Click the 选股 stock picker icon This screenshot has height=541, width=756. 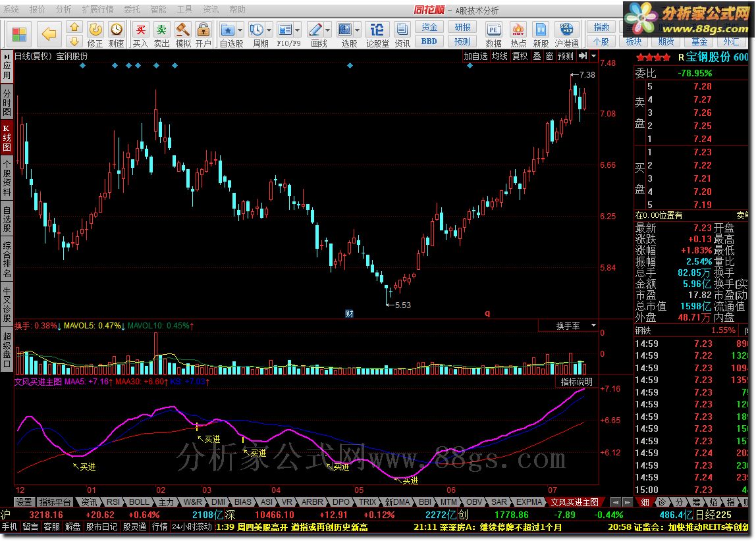344,30
